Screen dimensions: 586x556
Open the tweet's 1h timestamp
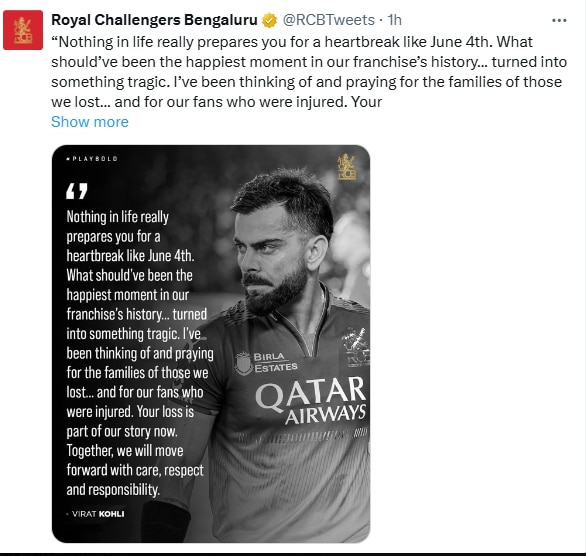394,20
